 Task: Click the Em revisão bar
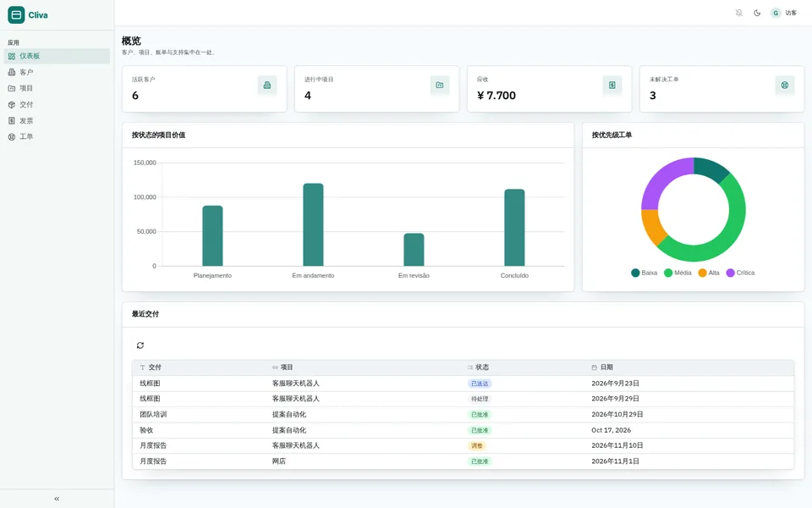click(x=414, y=249)
